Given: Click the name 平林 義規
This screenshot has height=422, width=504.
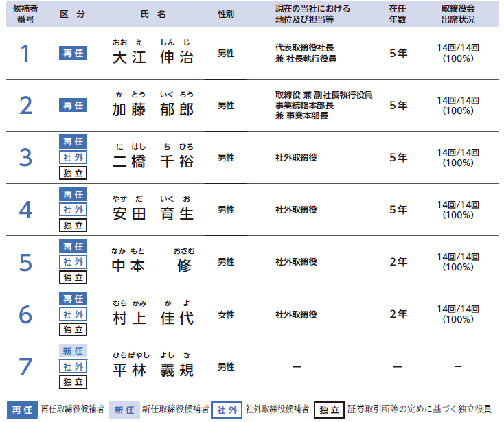Looking at the screenshot, I should coord(152,371).
